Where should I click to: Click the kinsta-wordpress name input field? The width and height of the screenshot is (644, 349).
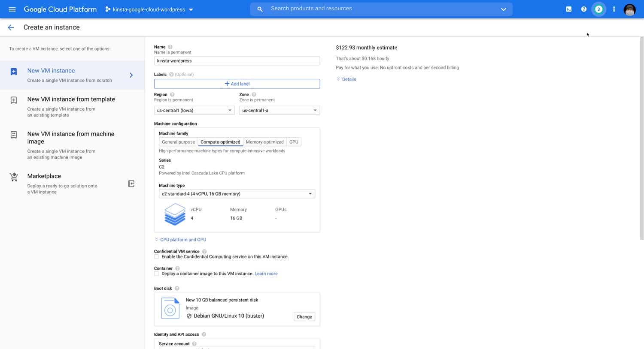(237, 60)
